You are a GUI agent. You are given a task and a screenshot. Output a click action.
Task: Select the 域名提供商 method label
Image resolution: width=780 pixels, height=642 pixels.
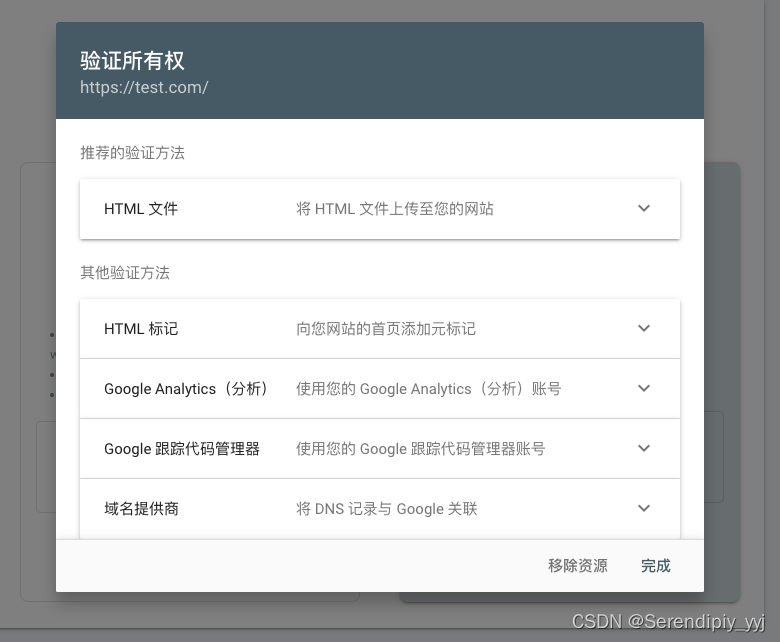click(x=141, y=509)
